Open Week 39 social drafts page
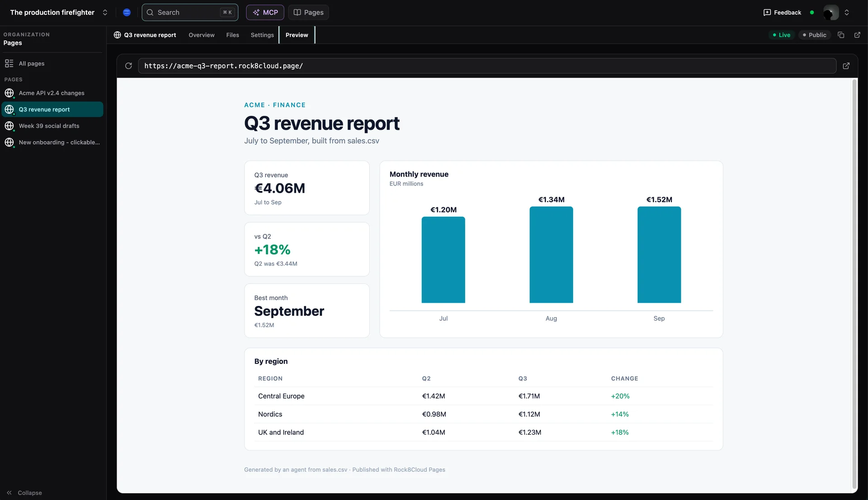The image size is (868, 500). (53, 126)
